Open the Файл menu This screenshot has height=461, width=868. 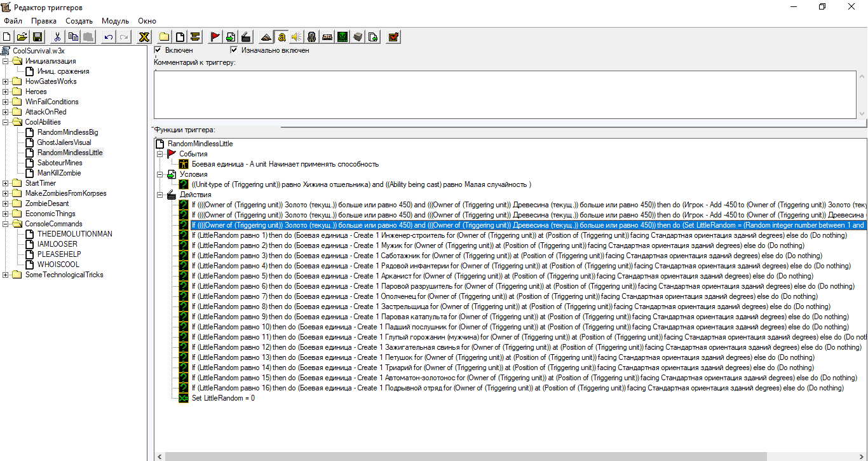[13, 21]
